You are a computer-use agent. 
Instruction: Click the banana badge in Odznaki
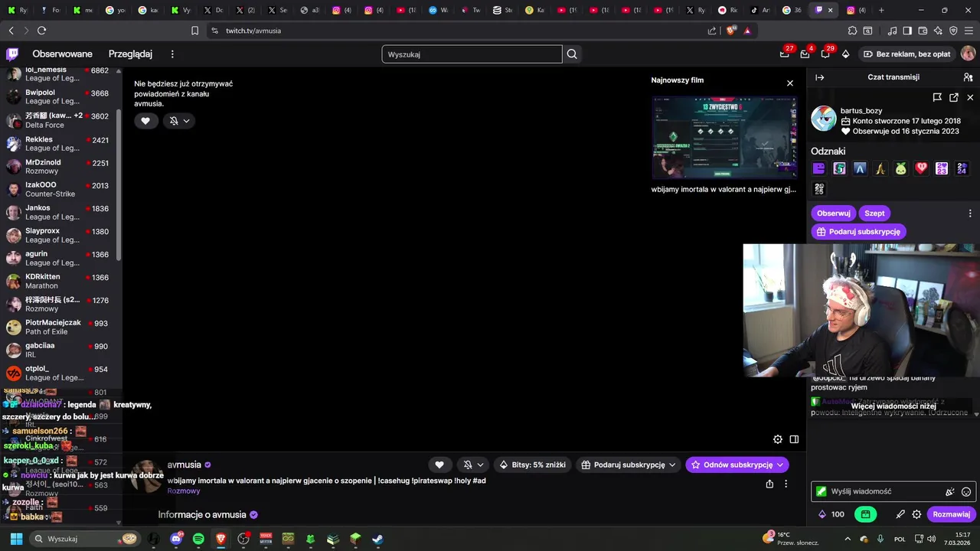coord(880,168)
